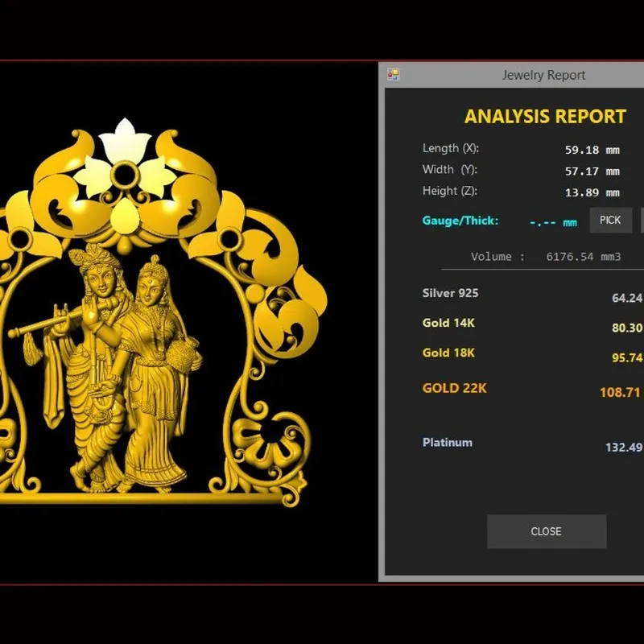Click the Gold 14K weight 80.30
This screenshot has width=644, height=644.
tap(628, 328)
